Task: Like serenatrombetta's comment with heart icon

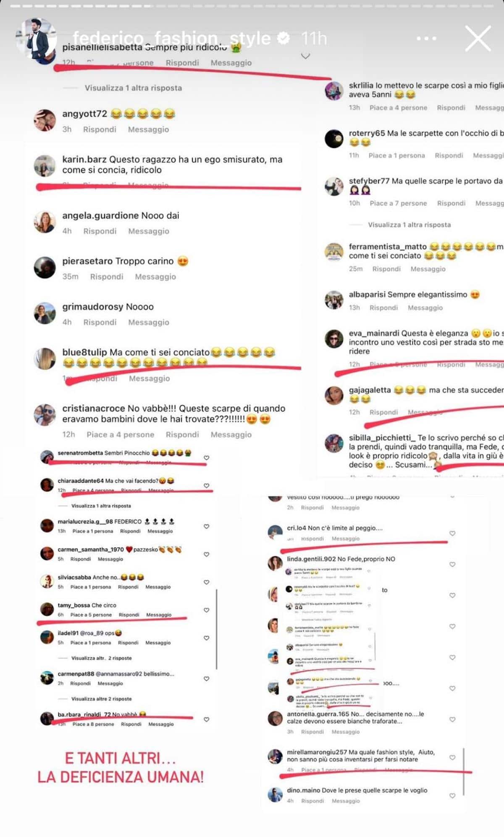Action: [x=206, y=458]
